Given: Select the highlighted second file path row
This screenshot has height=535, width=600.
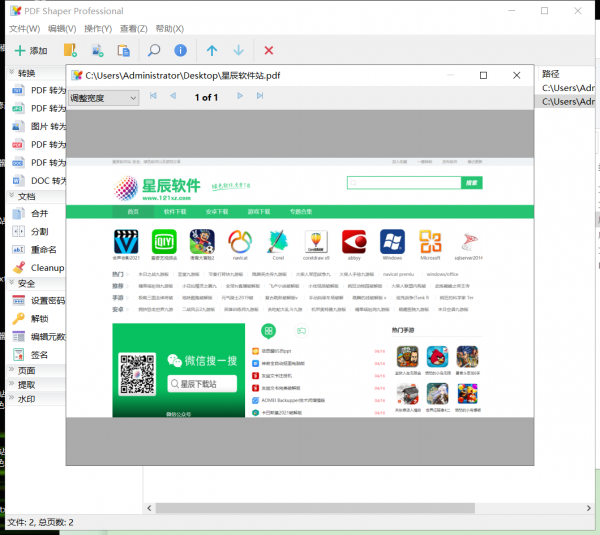Looking at the screenshot, I should tap(566, 101).
